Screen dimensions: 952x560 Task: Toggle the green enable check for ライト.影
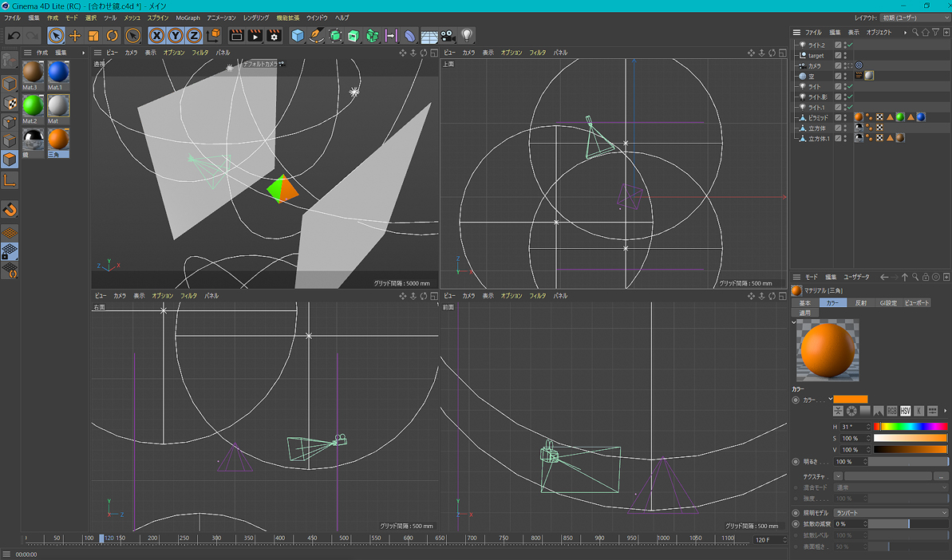(x=850, y=97)
